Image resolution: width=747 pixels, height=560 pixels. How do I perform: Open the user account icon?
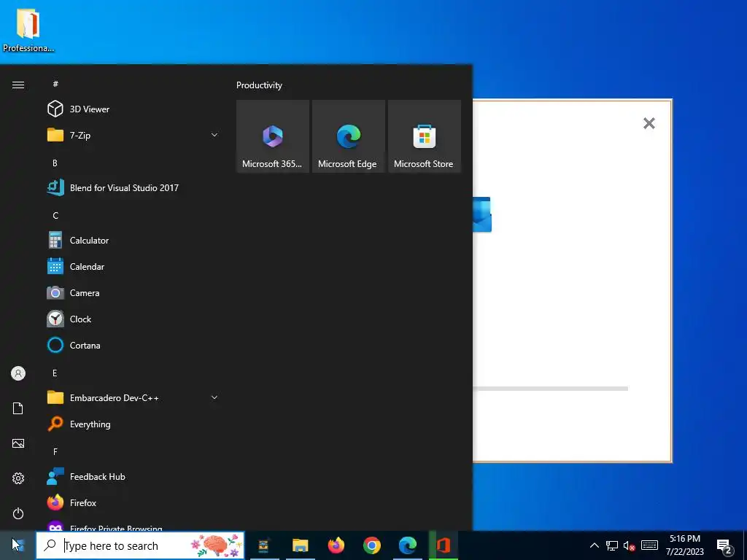click(18, 373)
